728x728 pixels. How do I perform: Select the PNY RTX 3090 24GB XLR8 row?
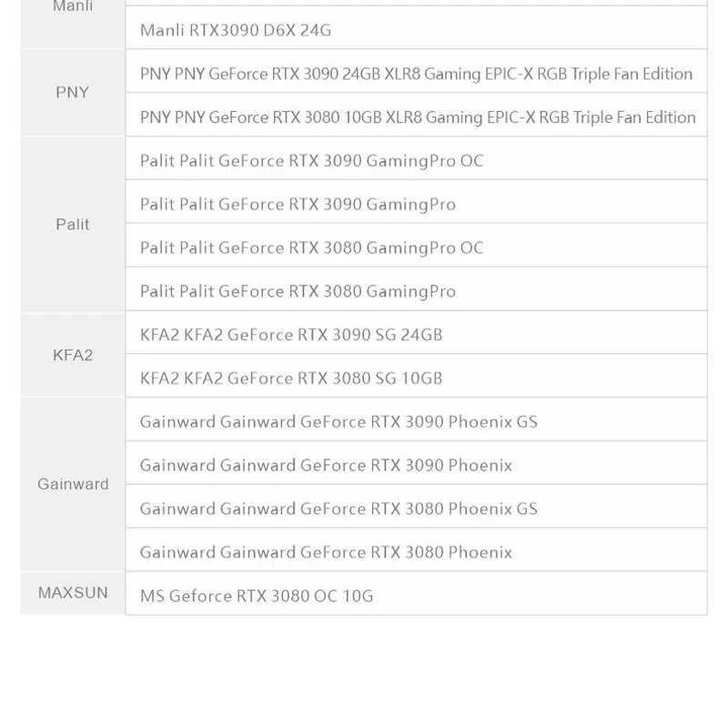(x=416, y=74)
